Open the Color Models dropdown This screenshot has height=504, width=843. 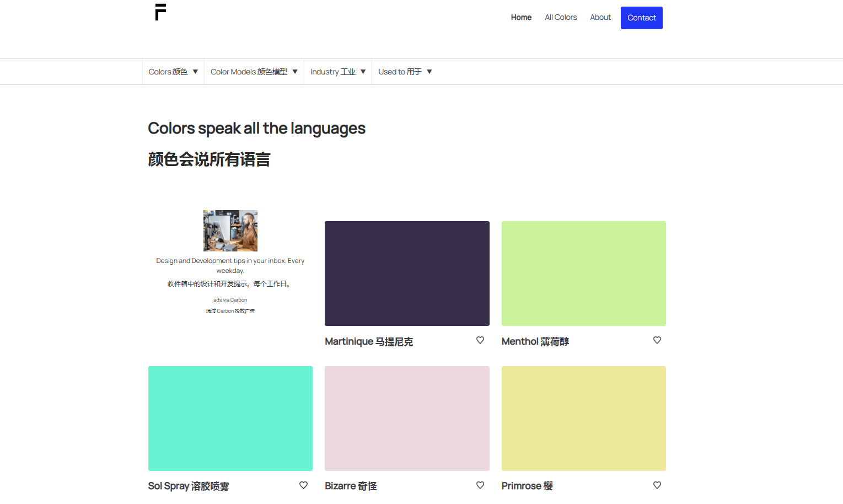pyautogui.click(x=254, y=72)
